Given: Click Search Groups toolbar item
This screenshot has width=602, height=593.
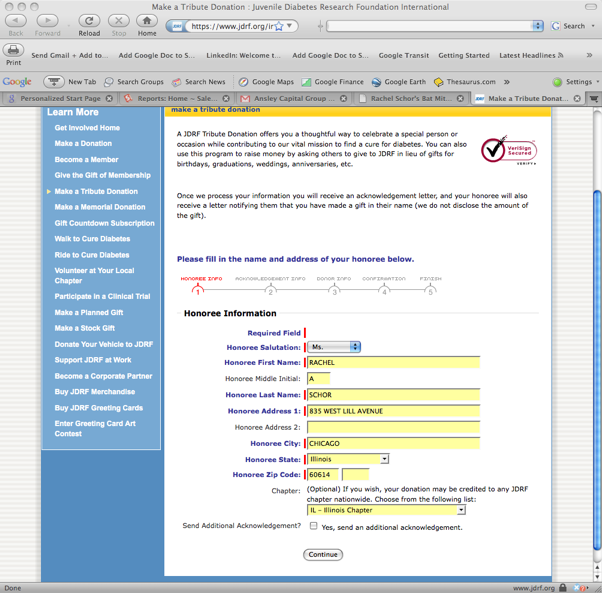Looking at the screenshot, I should coord(134,82).
